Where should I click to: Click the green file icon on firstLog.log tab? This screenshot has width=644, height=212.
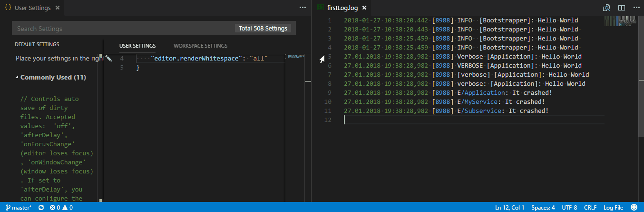click(x=321, y=8)
